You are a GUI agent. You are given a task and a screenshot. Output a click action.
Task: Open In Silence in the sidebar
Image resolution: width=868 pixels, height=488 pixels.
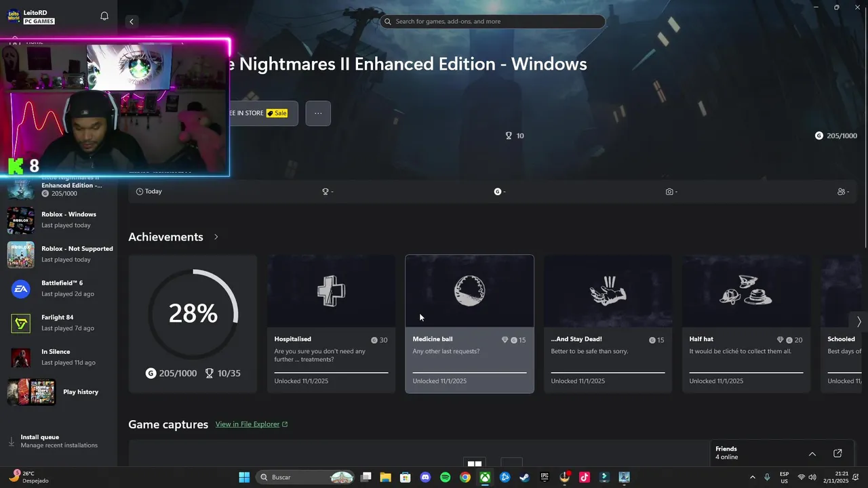(60, 358)
